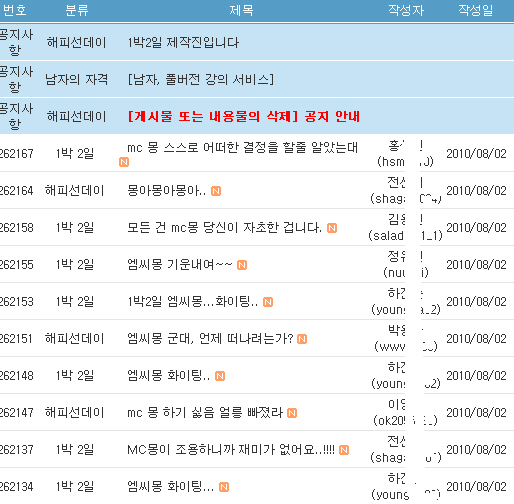Click the N icon next to 1박2일 엠씨몽...화이팅..
The image size is (514, 504).
pyautogui.click(x=268, y=302)
